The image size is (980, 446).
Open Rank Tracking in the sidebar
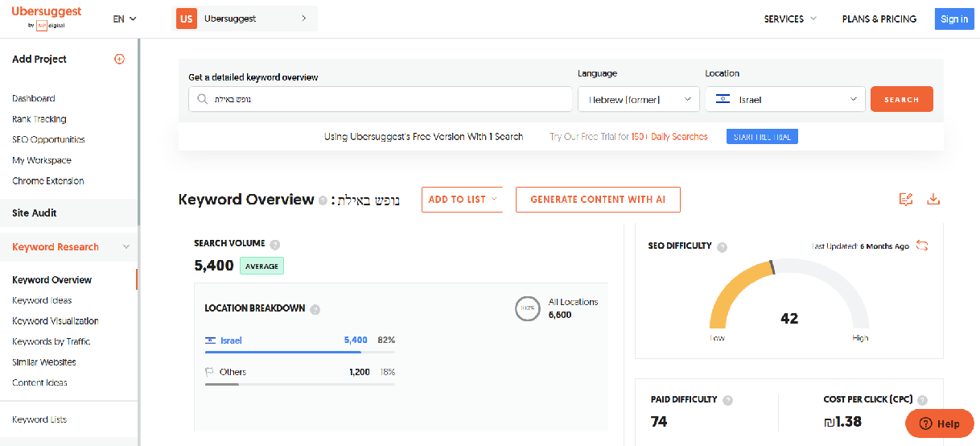click(39, 119)
